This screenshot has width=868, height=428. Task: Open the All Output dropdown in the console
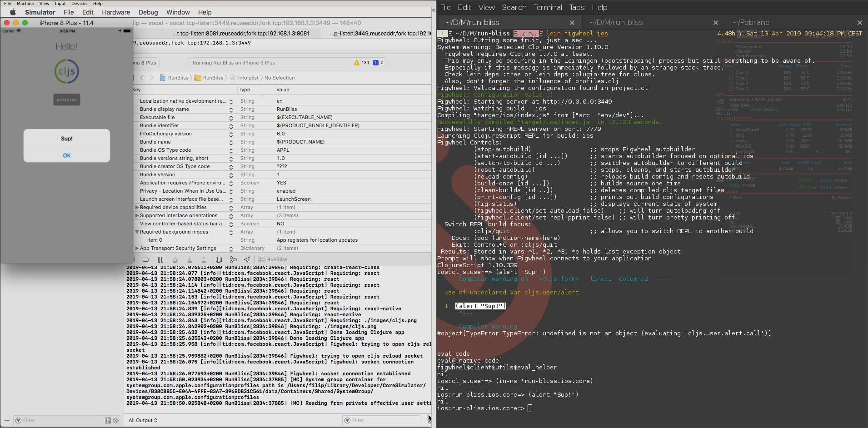pyautogui.click(x=143, y=420)
